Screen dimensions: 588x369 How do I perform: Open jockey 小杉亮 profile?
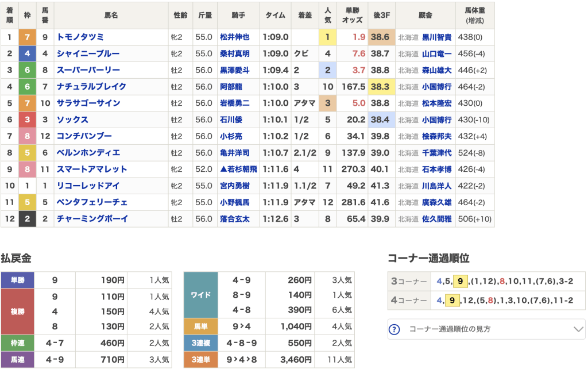231,136
